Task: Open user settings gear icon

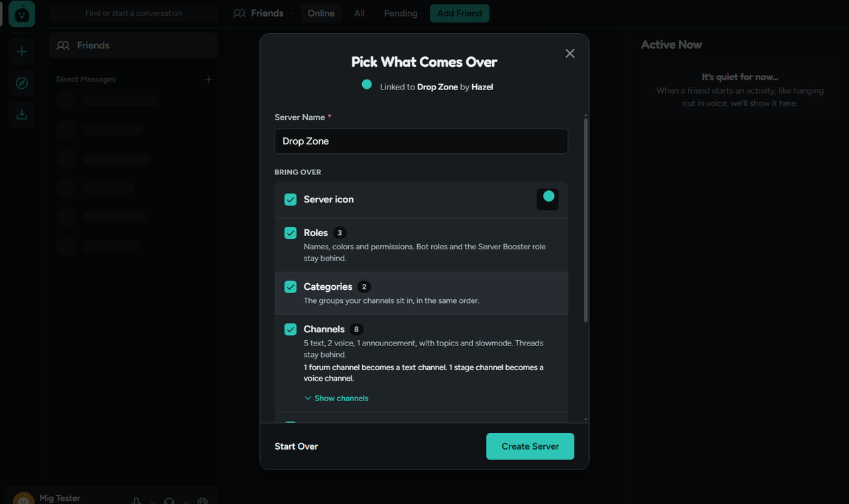Action: [x=203, y=502]
